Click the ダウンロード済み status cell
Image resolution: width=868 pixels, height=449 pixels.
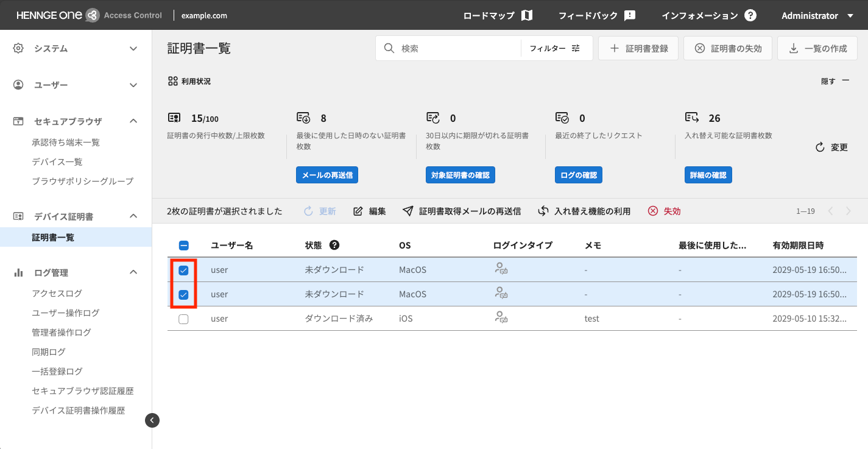pos(339,319)
